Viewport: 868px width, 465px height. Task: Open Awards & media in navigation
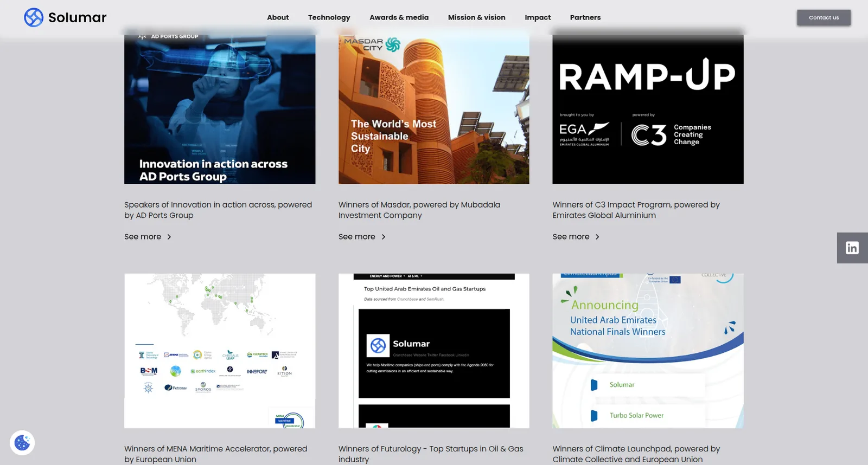pyautogui.click(x=399, y=17)
